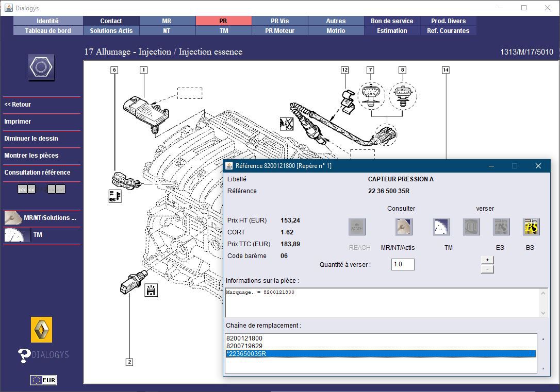Open the MR/NT/Actis consult icon
Viewport: 560px width, 392px height.
click(404, 227)
